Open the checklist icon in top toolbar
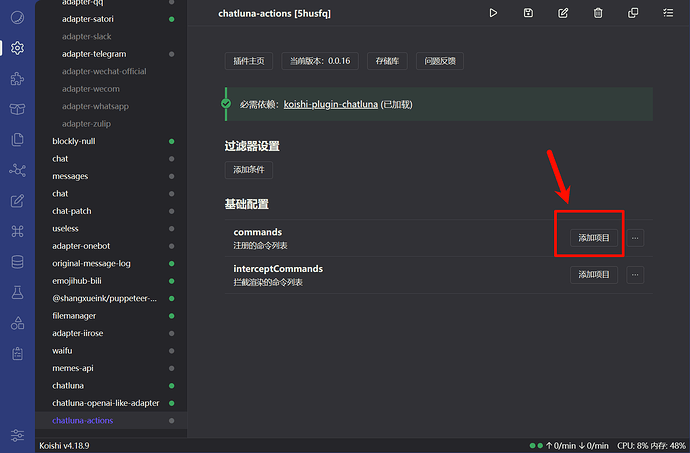 coord(668,13)
